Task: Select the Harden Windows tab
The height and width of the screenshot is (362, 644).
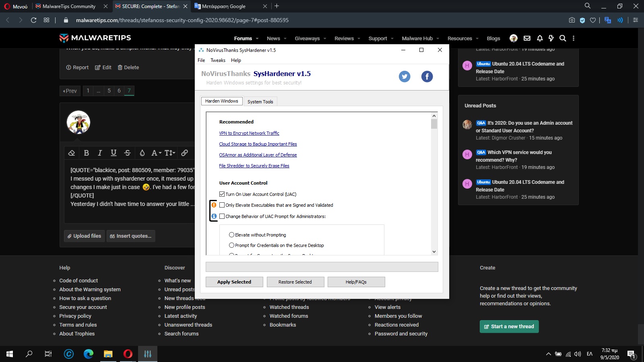Action: [222, 101]
